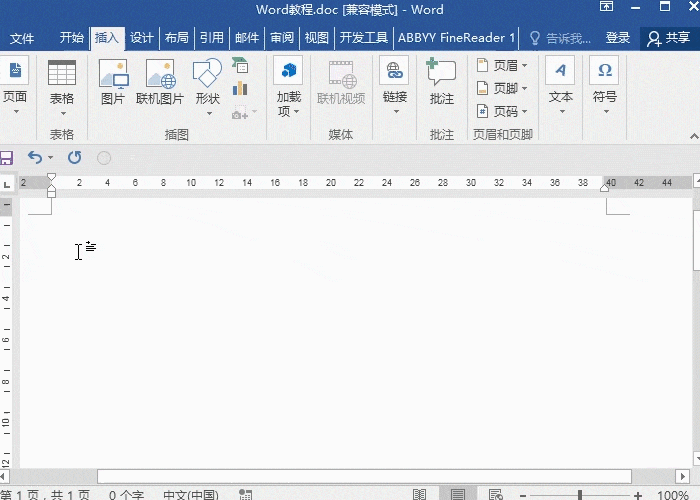
Task: Click the first line indent marker
Action: (x=51, y=177)
